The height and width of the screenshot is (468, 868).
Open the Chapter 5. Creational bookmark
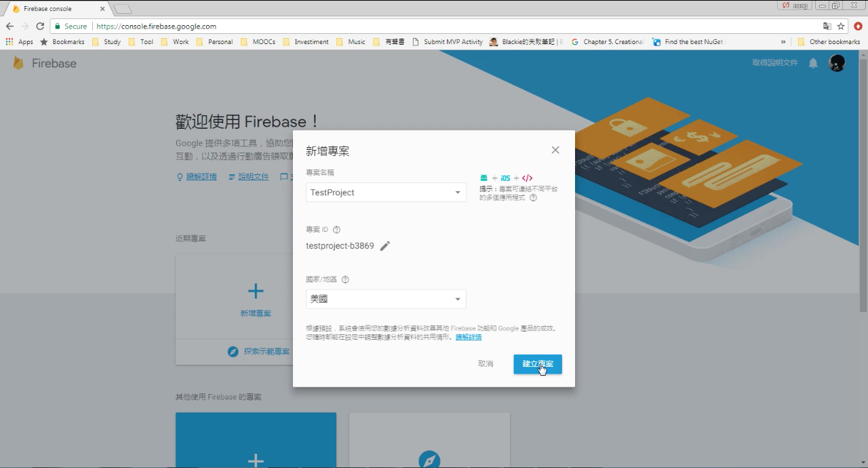(608, 42)
